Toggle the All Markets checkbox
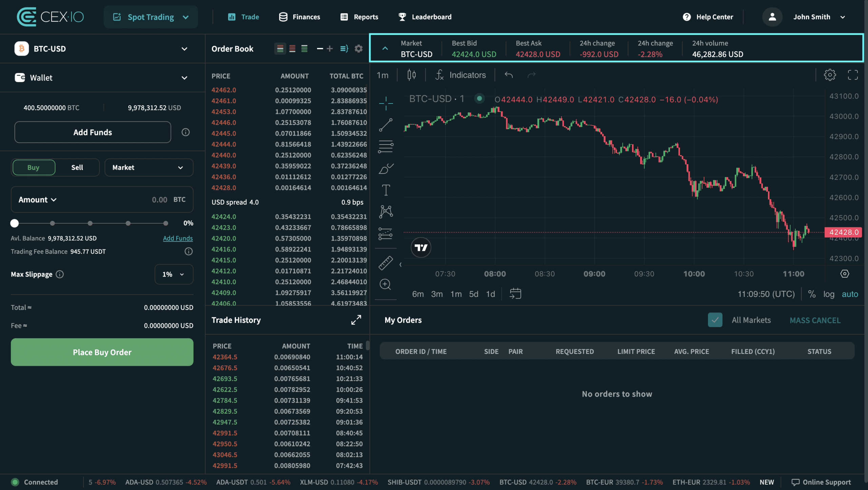This screenshot has height=490, width=868. point(715,320)
